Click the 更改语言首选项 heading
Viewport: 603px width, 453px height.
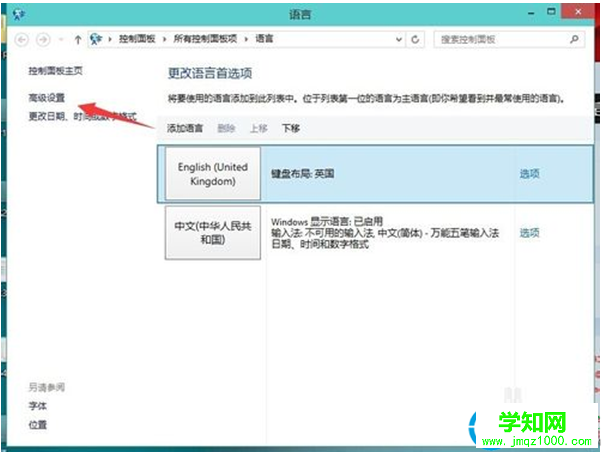(x=210, y=73)
